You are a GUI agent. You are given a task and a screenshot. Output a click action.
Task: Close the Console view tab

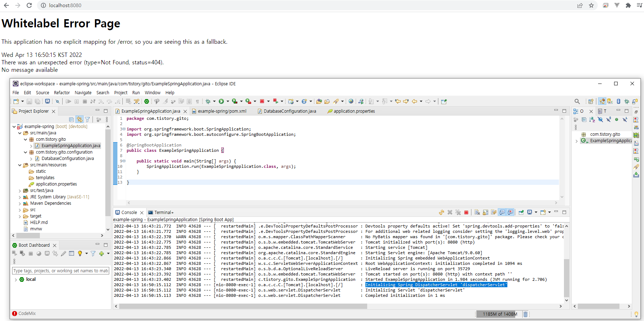142,213
